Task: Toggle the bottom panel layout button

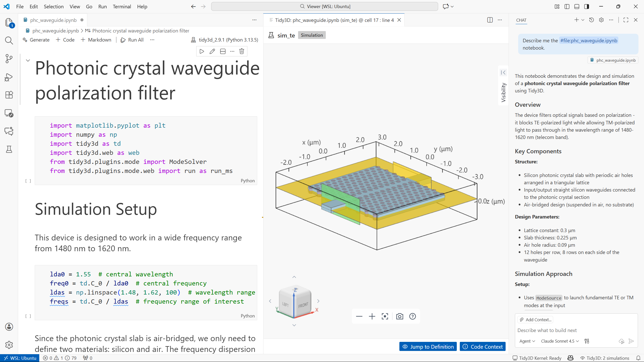Action: click(x=577, y=7)
